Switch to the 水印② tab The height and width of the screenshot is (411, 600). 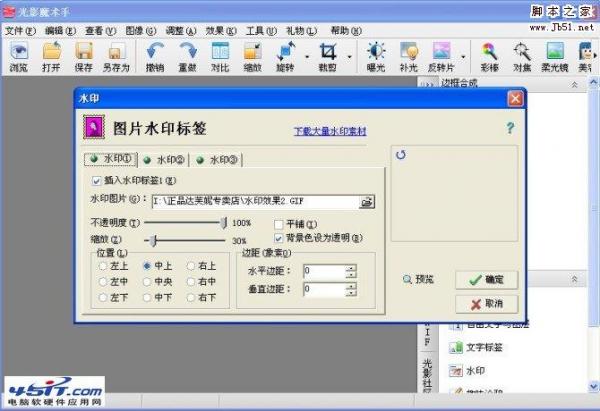coord(165,160)
